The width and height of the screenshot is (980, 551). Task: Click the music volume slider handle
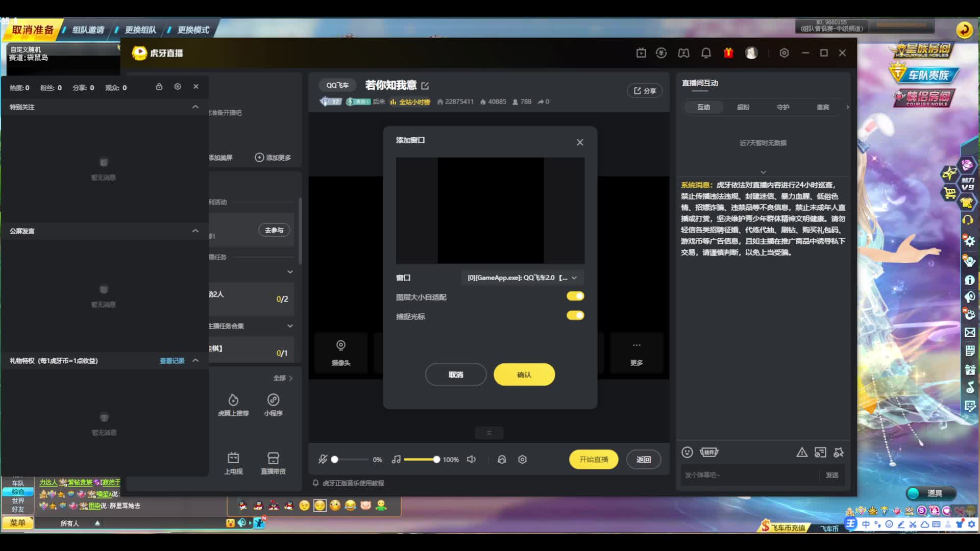[x=436, y=459]
